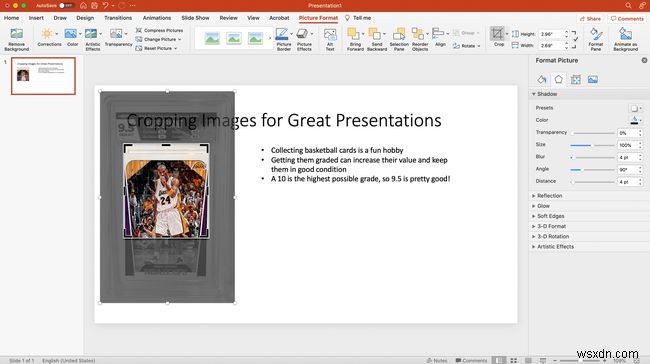Open the Format Pane button
Screen dimensions: 650x364
point(596,39)
